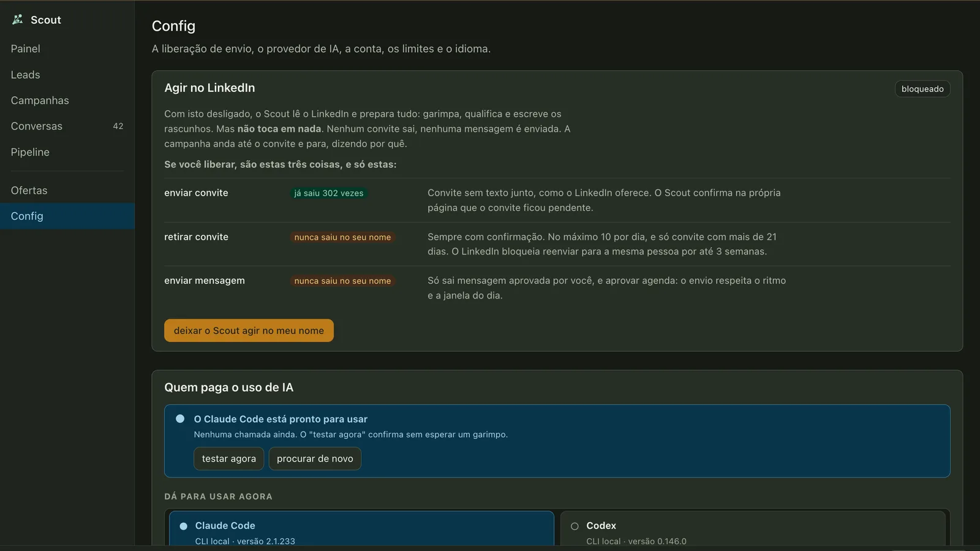Click the Quem paga o uso de IA heading
Screen dimensions: 980x551
[x=229, y=387]
